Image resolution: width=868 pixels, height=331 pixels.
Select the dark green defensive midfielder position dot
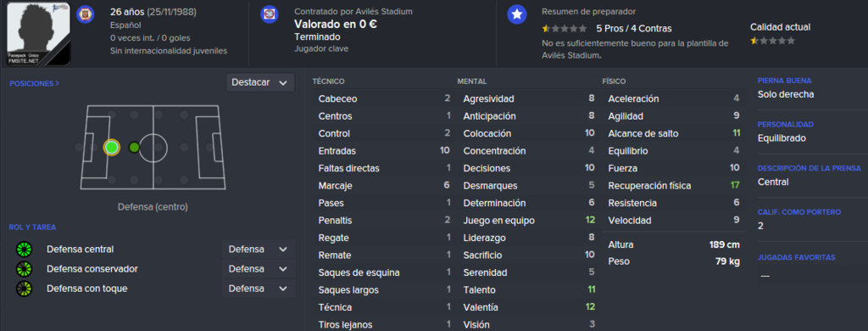(134, 148)
